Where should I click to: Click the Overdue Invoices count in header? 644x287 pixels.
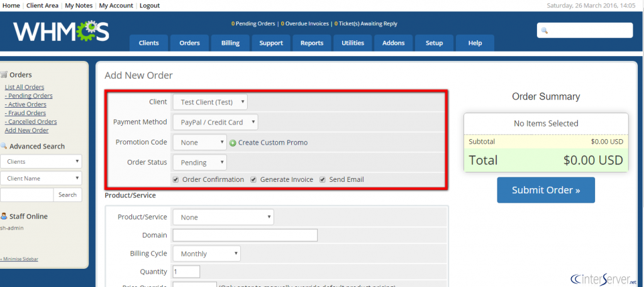pyautogui.click(x=305, y=24)
